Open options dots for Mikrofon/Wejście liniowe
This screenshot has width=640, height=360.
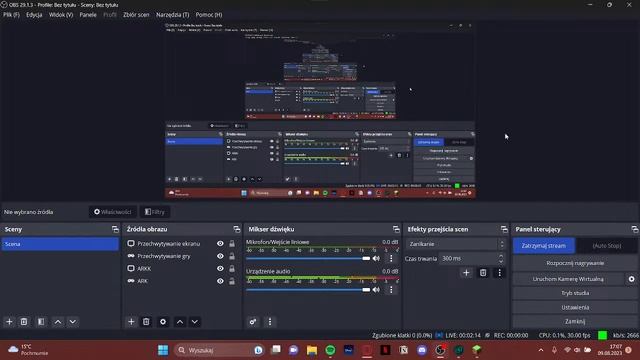click(x=391, y=258)
